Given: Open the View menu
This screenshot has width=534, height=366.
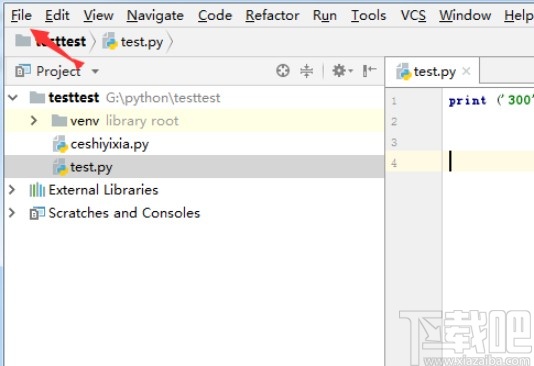Looking at the screenshot, I should click(98, 16).
